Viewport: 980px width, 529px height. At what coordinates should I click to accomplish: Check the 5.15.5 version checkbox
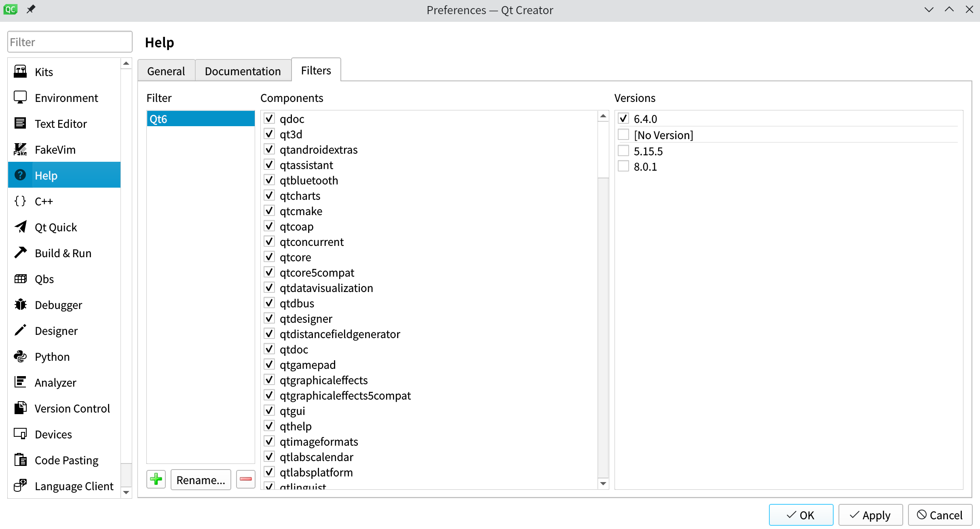click(623, 151)
